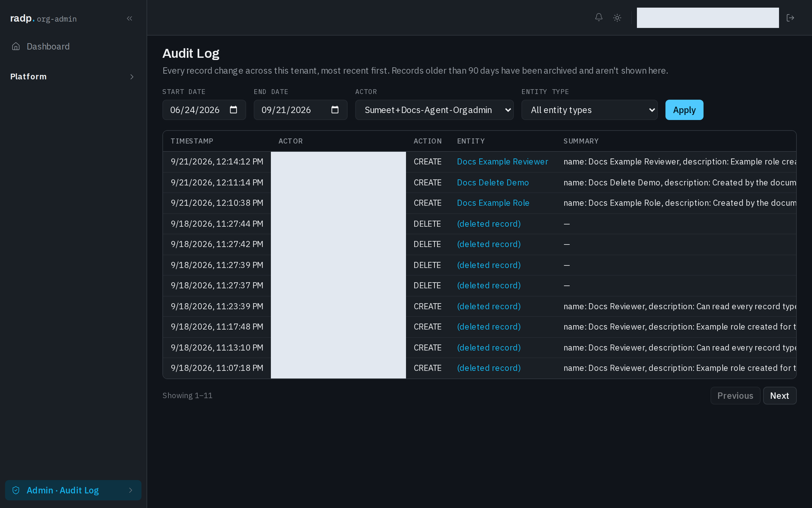Click CREATE action at 12:11:14 PM row
This screenshot has width=812, height=508.
tap(427, 183)
